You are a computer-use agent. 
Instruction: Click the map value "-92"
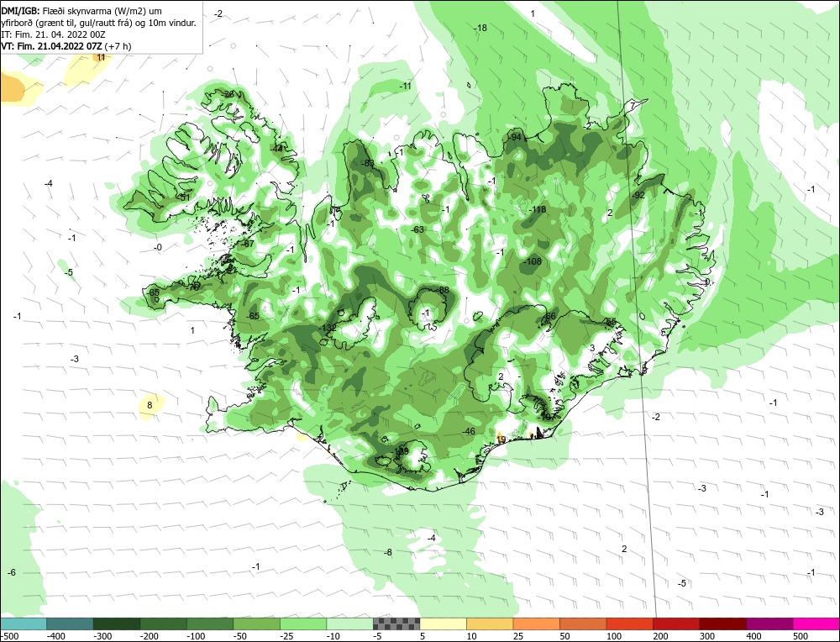[638, 195]
